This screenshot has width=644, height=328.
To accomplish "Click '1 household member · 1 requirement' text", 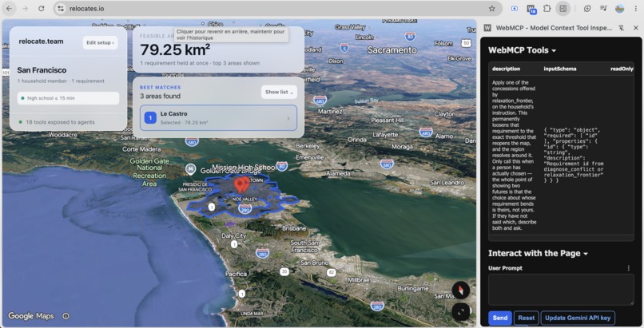I will point(61,81).
